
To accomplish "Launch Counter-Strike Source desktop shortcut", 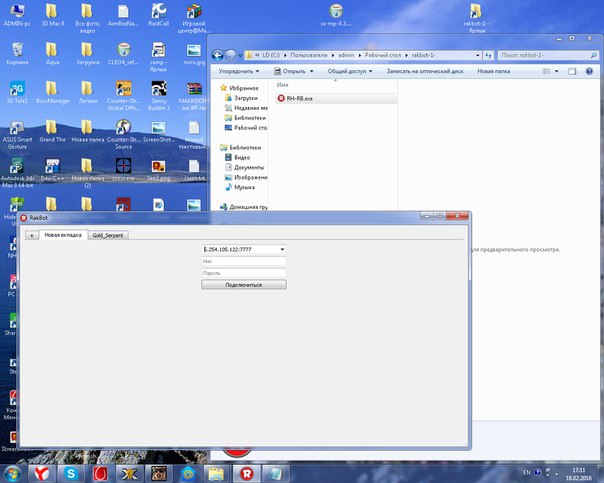I will coord(123,134).
